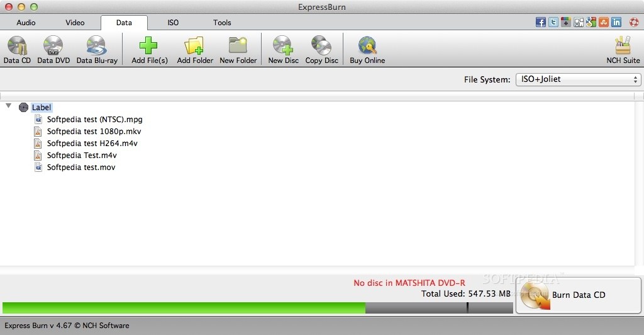Screen dimensions: 644x335
Task: Switch to the Audio tab
Action: (26, 23)
